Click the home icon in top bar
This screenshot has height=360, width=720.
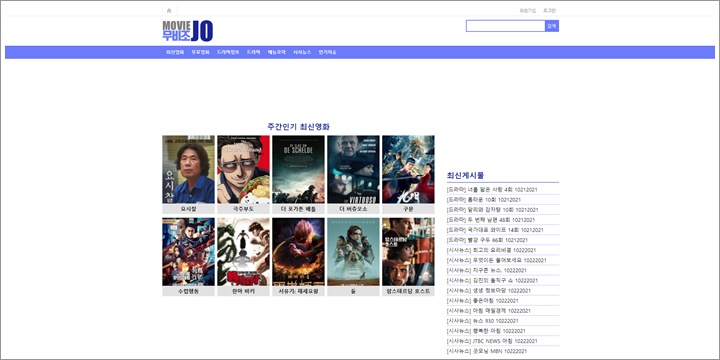(169, 11)
